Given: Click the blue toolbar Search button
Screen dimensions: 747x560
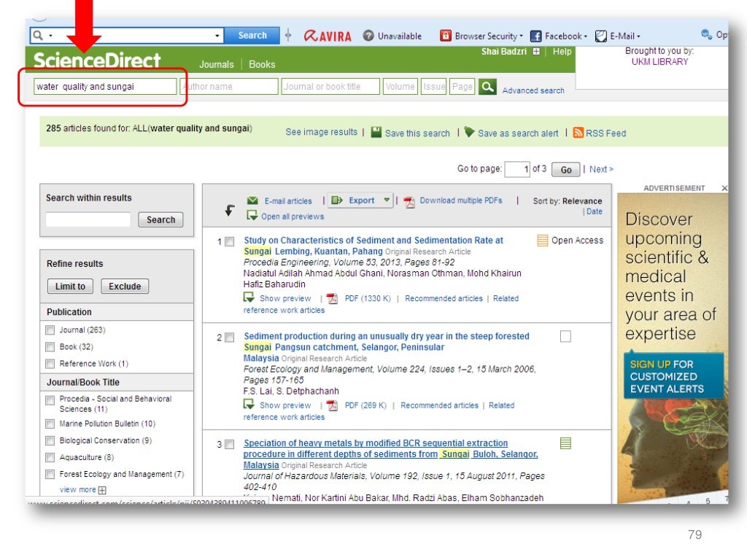Looking at the screenshot, I should pos(252,36).
